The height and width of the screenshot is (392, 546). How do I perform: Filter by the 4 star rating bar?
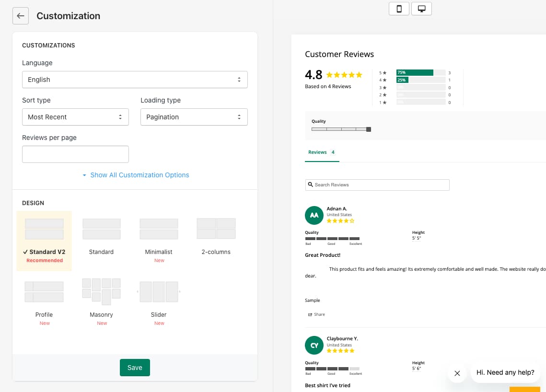421,80
